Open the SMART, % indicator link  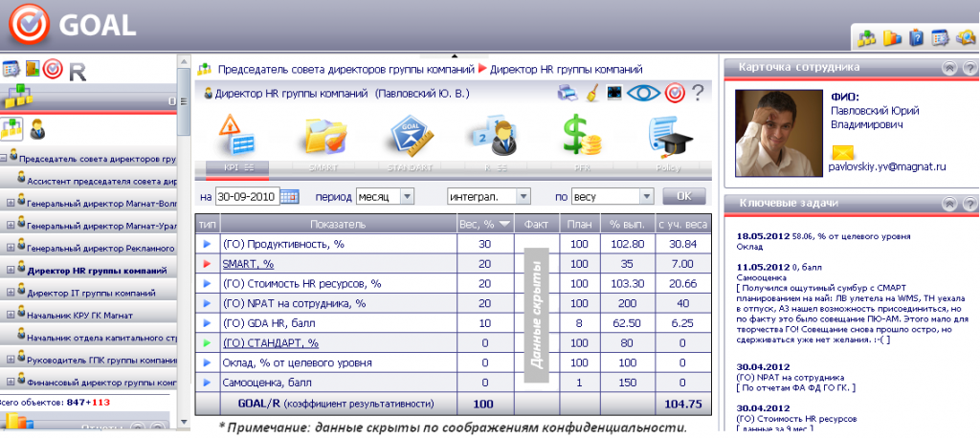tap(248, 264)
